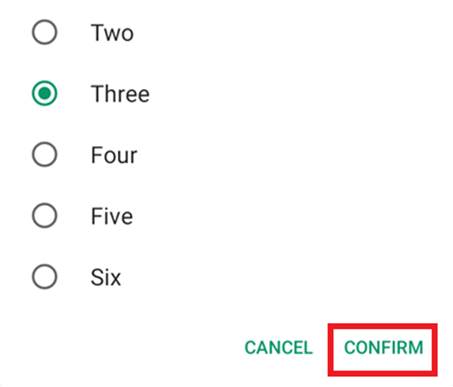Choose the Four radio circle
453x387 pixels.
(x=44, y=154)
